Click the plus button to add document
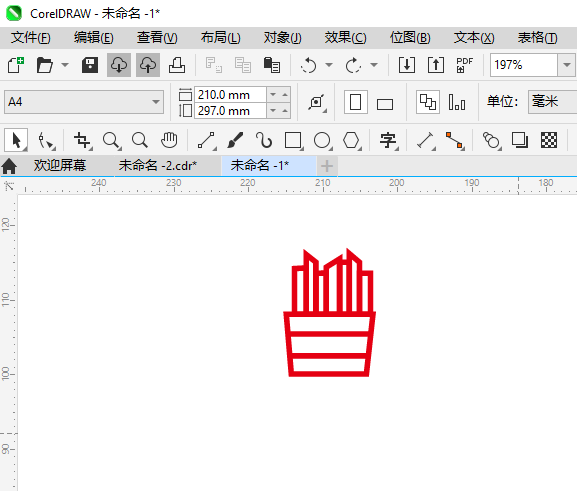Viewport: 577px width, 491px height. 327,166
